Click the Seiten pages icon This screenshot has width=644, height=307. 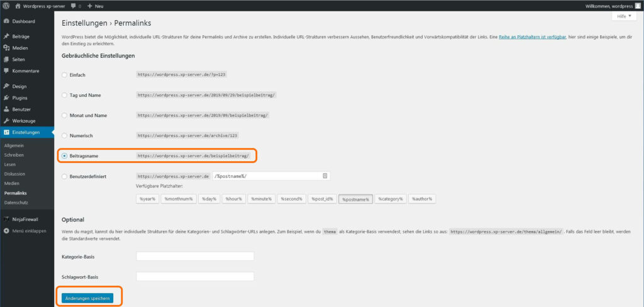(6, 60)
